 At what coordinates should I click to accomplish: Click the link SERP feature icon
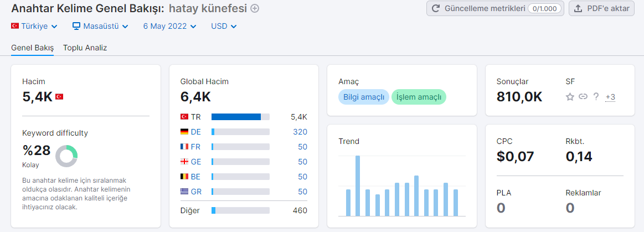click(x=583, y=97)
